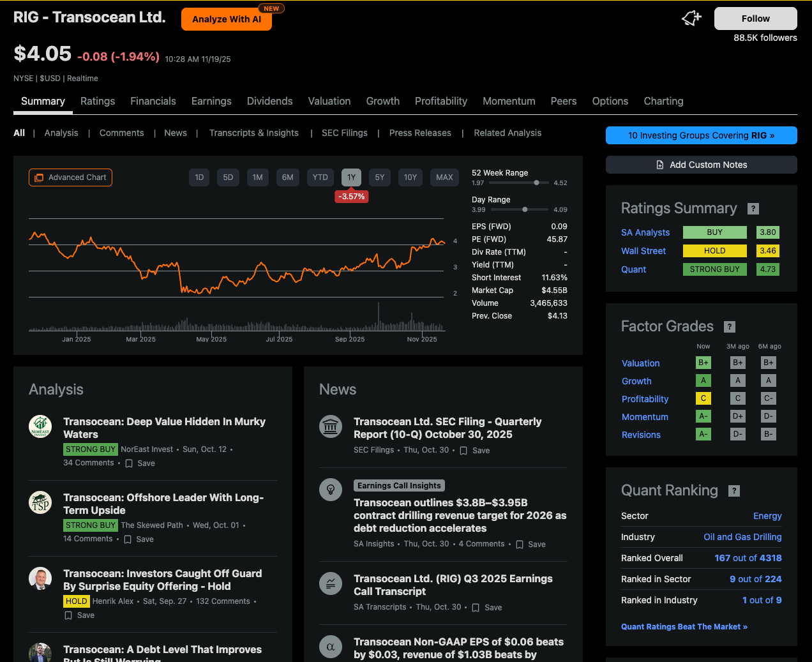This screenshot has width=812, height=662.
Task: Open the Peers tab
Action: [x=564, y=101]
